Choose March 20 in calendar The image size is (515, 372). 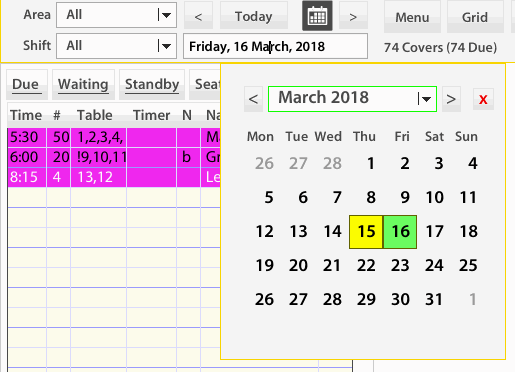point(298,266)
